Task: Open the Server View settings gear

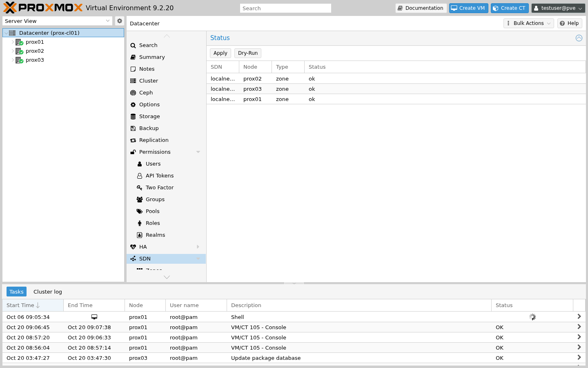Action: click(120, 21)
